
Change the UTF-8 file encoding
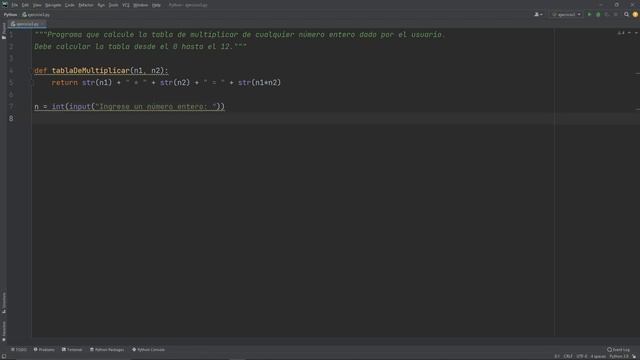click(582, 357)
